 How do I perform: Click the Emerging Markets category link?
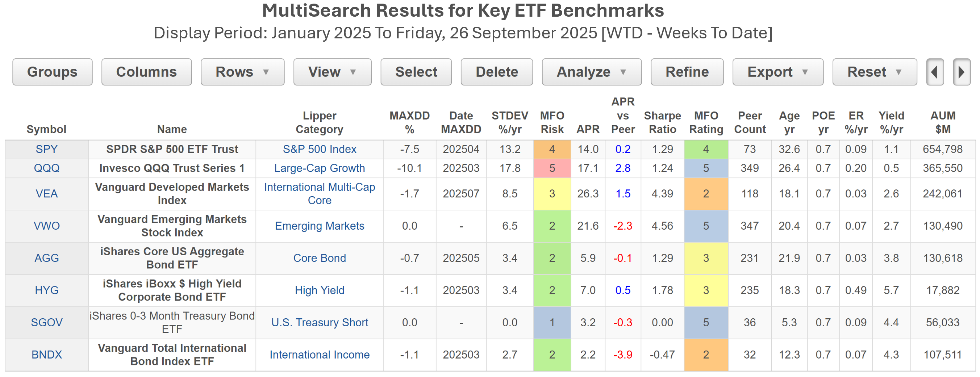coord(319,226)
